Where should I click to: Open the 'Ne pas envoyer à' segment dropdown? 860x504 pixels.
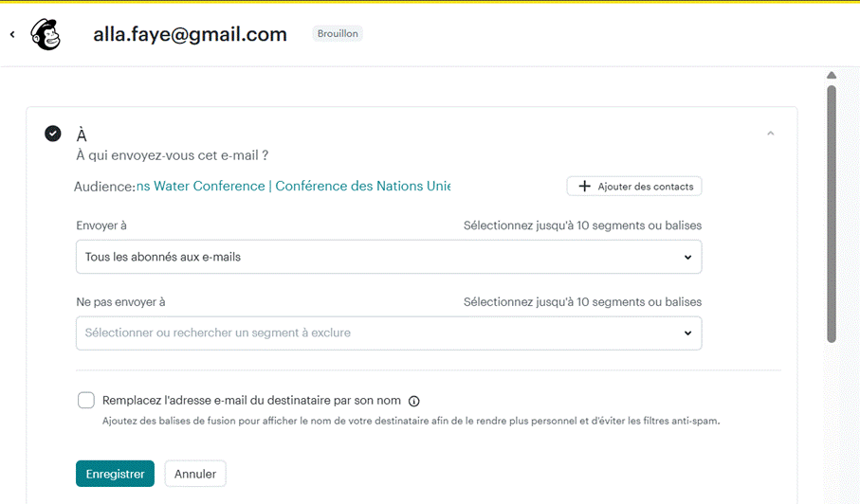[389, 333]
